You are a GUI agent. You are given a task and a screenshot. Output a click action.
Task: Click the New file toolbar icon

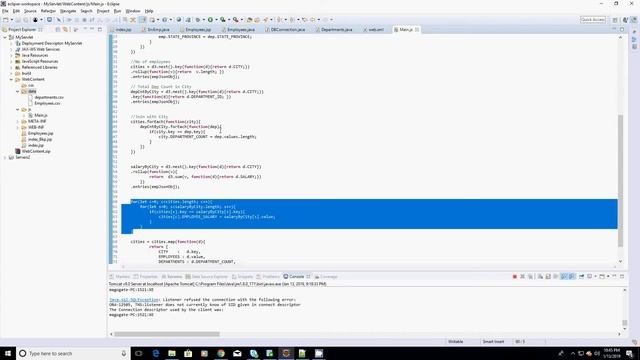coord(6,20)
